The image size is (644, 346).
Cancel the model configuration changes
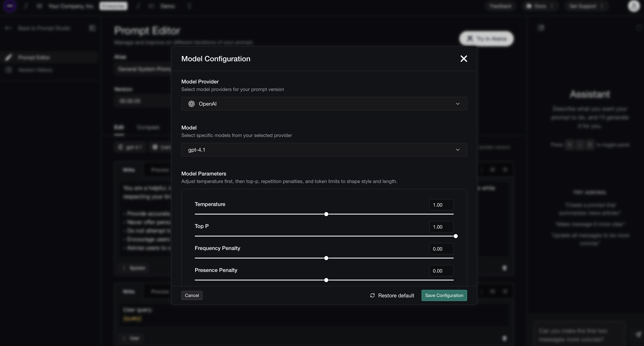(192, 296)
